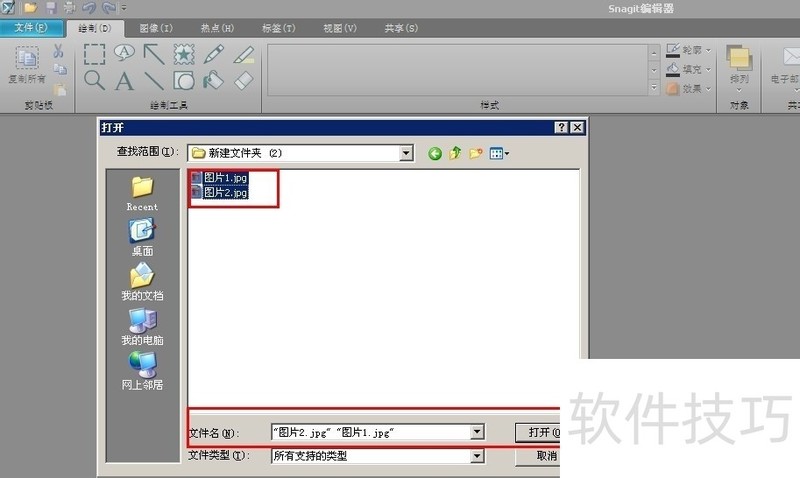Click the save disk icon in quick access toolbar
Image resolution: width=800 pixels, height=478 pixels.
(x=51, y=8)
